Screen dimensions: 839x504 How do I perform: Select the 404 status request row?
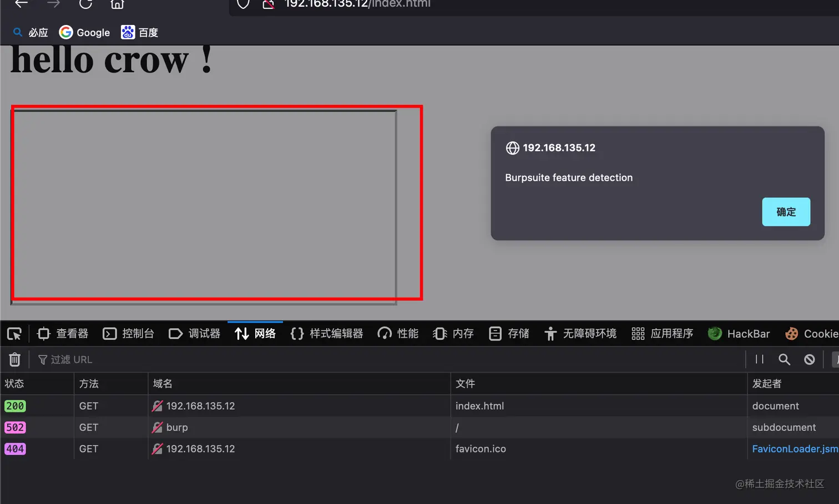419,449
